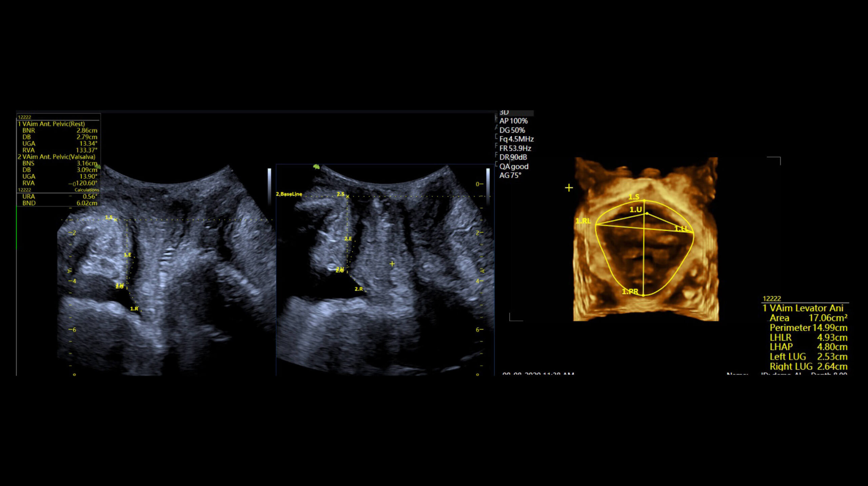The image size is (868, 486).
Task: Select the 1 VAim Levator Ani result header
Action: (803, 308)
